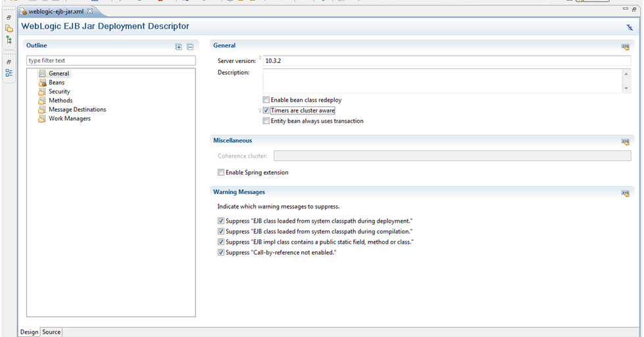Viewport: 644px width, 337px height.
Task: Click the Warning Messages section source icon
Action: [626, 194]
